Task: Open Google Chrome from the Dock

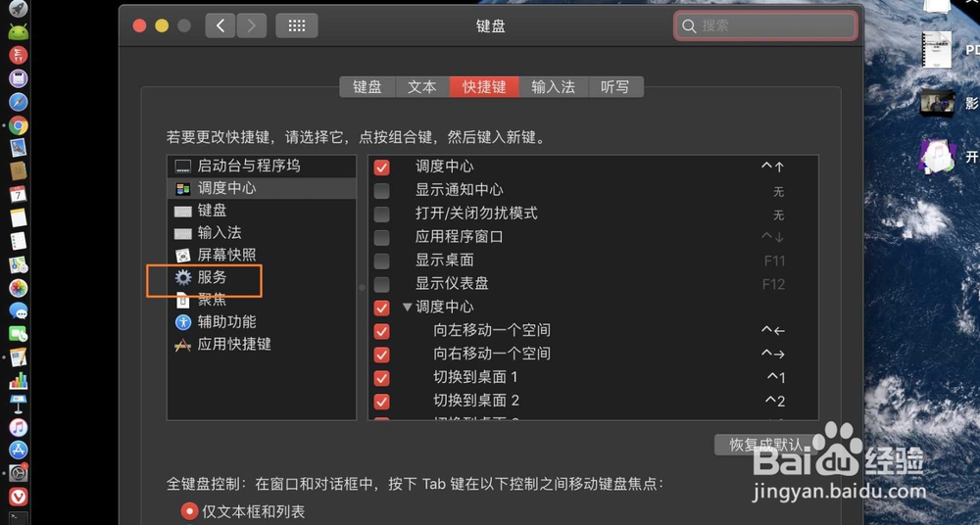Action: click(x=18, y=125)
